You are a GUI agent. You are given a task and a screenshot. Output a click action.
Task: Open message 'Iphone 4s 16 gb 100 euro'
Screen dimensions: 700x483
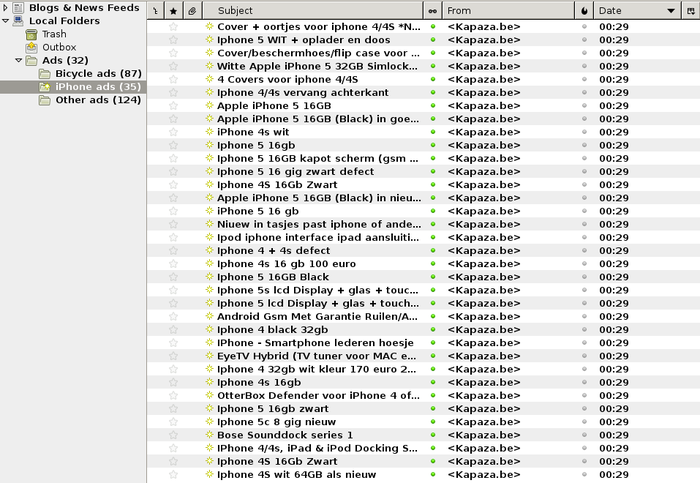coord(286,264)
